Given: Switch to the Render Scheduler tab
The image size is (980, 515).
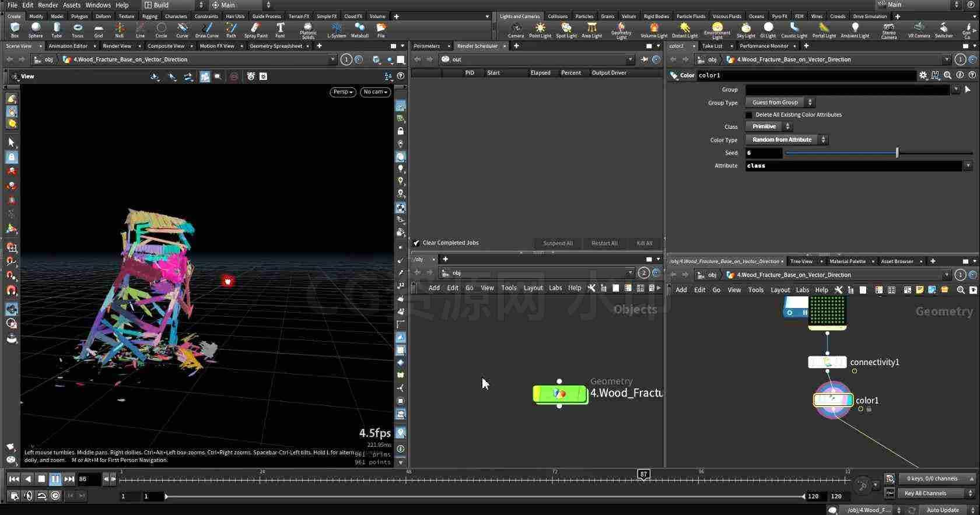Looking at the screenshot, I should [477, 45].
